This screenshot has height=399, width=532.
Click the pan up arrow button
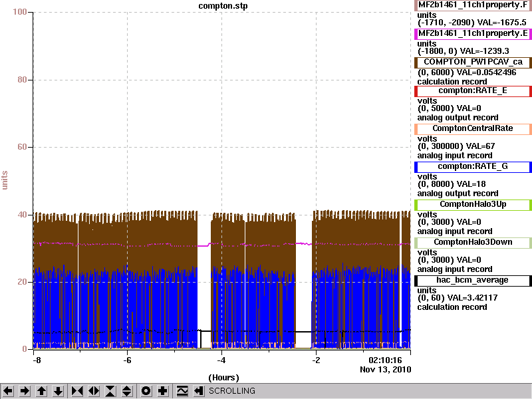[42, 391]
